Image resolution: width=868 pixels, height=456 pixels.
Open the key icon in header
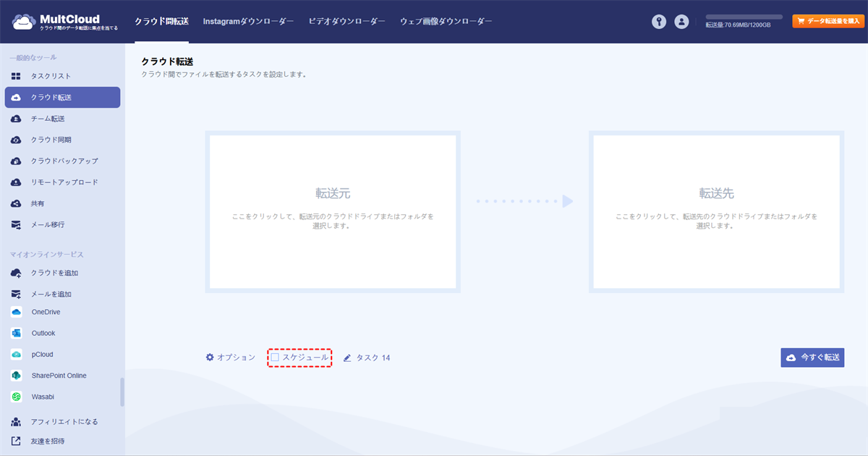click(x=658, y=22)
